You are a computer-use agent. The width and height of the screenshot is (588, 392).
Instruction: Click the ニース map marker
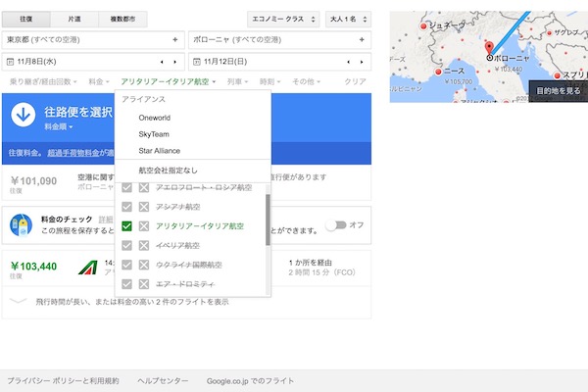click(x=438, y=72)
